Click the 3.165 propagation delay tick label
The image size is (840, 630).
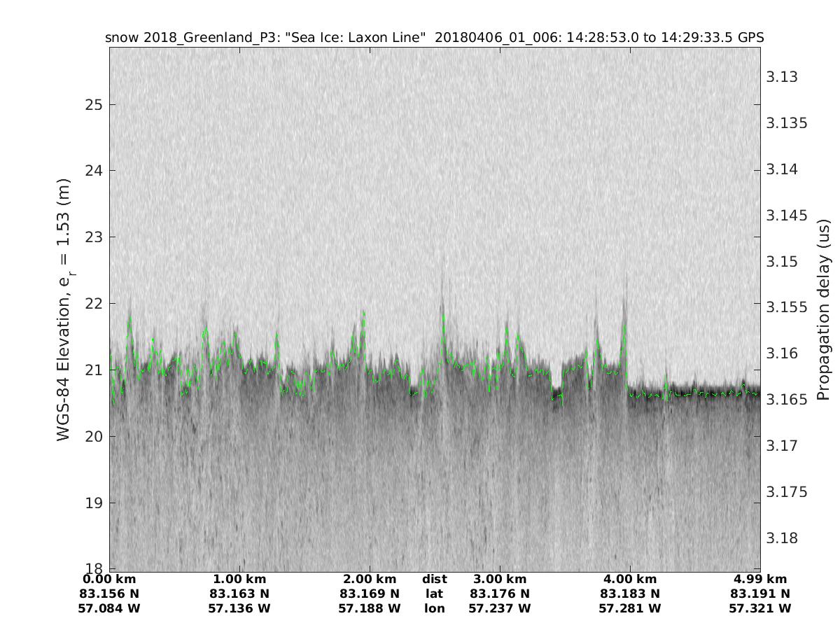point(786,399)
